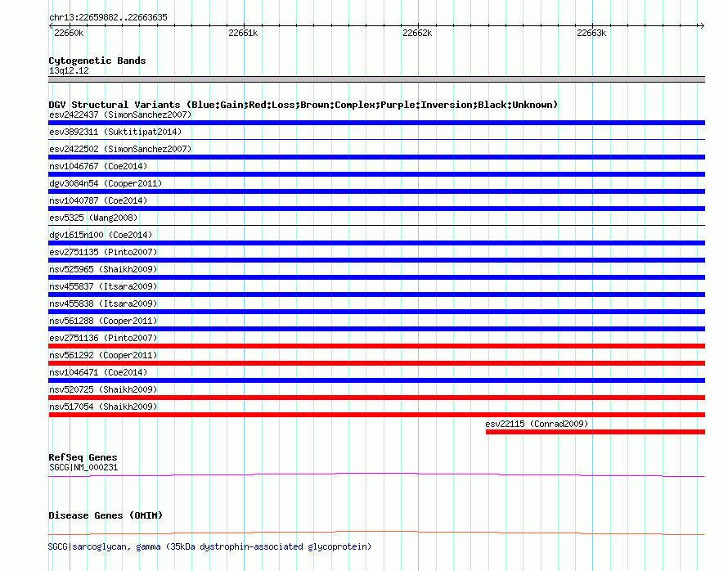Screen dimensions: 728x571
Task: Open the dgv1615n100 (Coe2014) variant label
Action: (100, 235)
